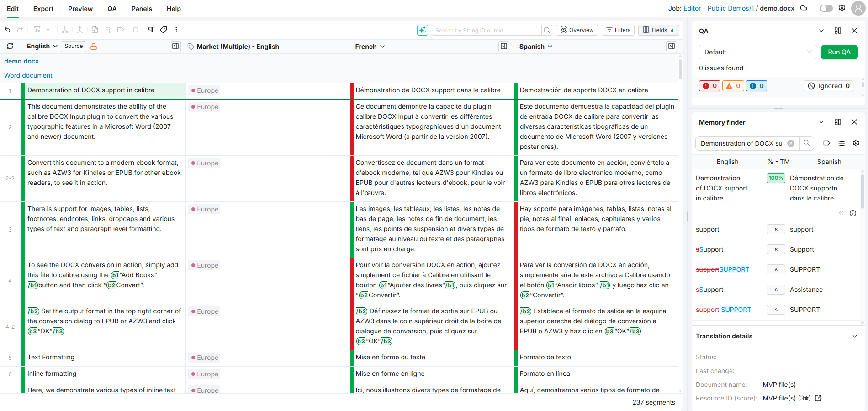Open the Panels menu
868x411 pixels.
point(142,9)
